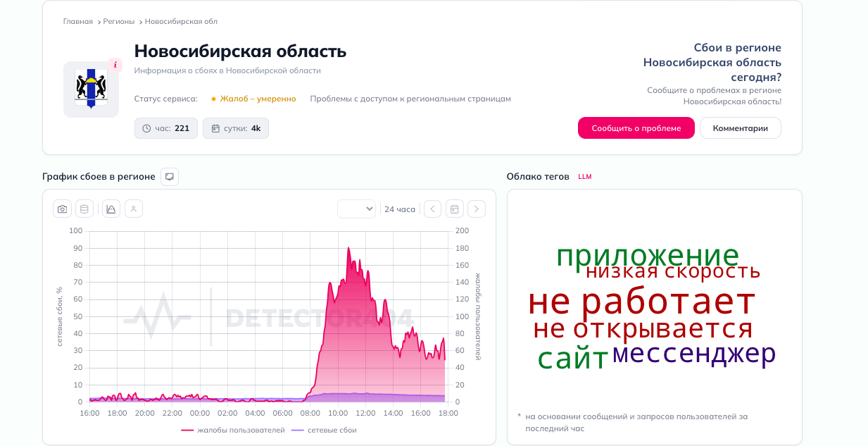
Task: Click the camera screenshot icon above the chart
Action: tap(63, 209)
